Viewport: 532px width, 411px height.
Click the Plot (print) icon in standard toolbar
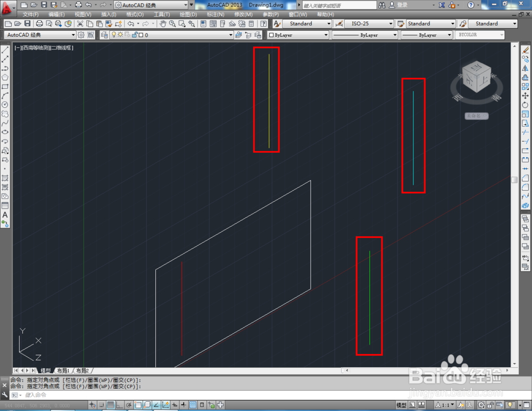(x=39, y=23)
